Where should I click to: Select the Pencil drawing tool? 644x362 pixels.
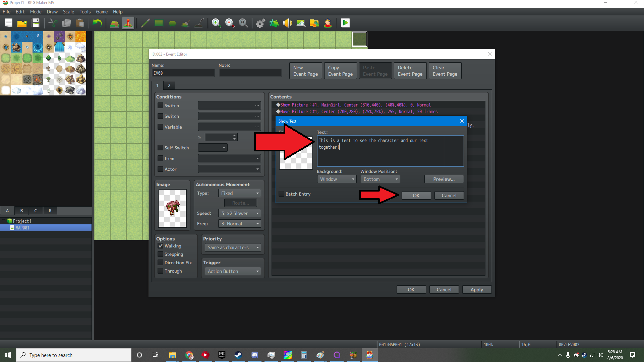[x=145, y=23]
